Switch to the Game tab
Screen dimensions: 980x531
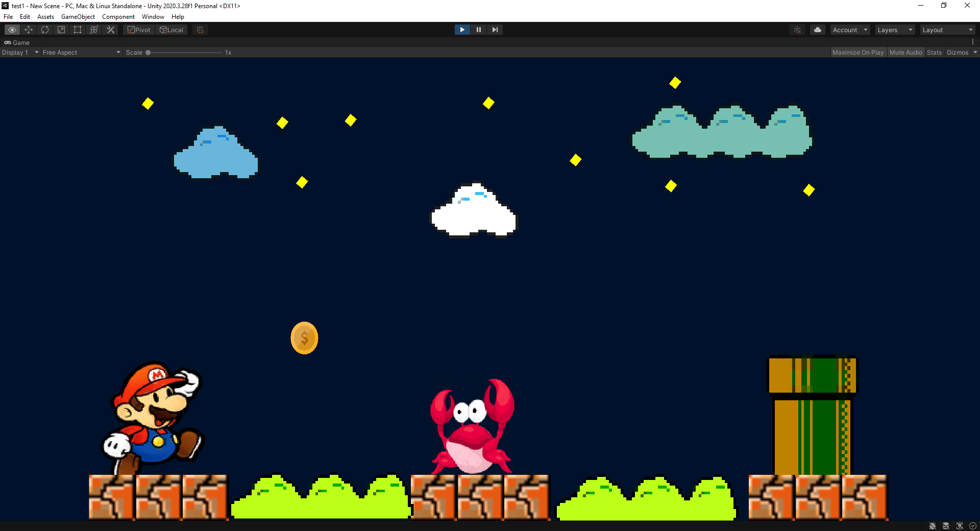pyautogui.click(x=17, y=42)
